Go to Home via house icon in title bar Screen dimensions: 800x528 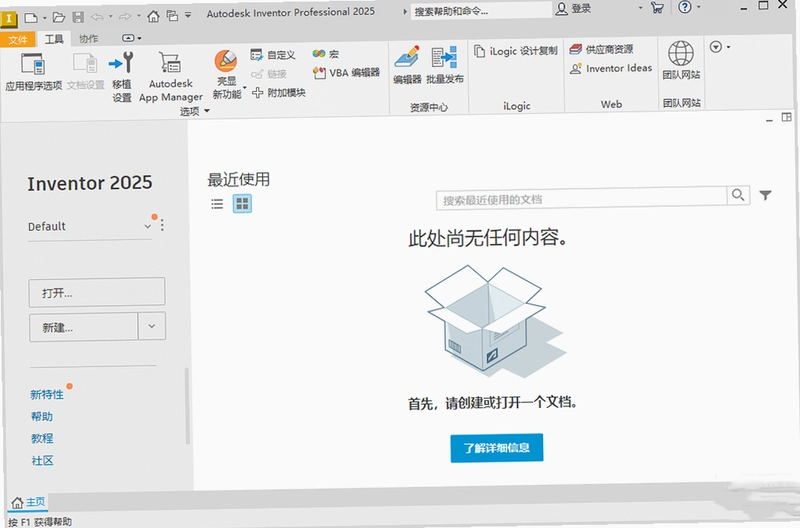pyautogui.click(x=153, y=16)
